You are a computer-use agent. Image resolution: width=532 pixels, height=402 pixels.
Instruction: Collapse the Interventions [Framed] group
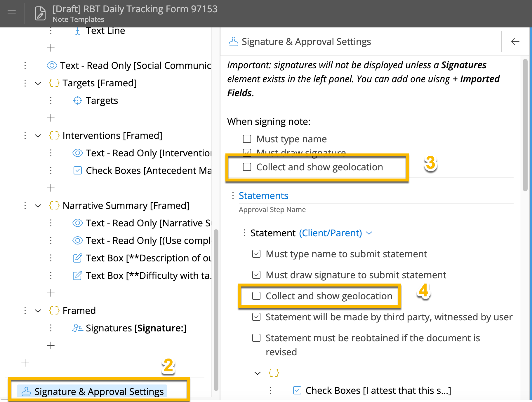(x=38, y=136)
